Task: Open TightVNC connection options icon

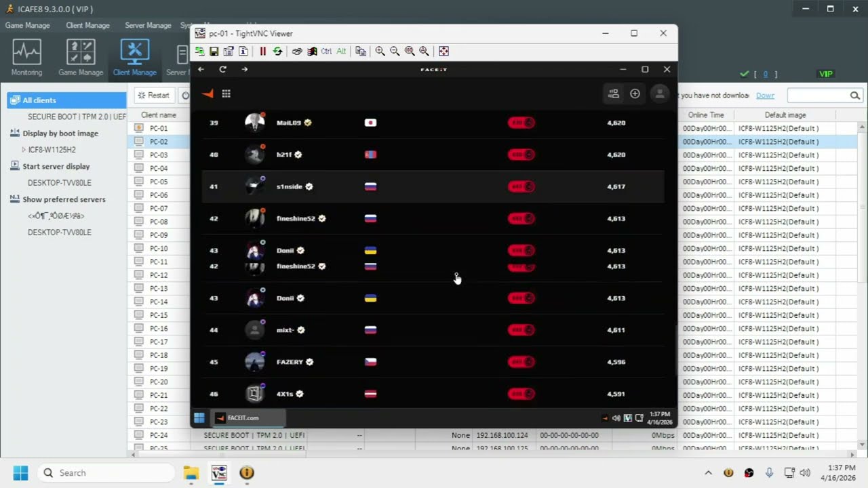Action: pyautogui.click(x=229, y=51)
